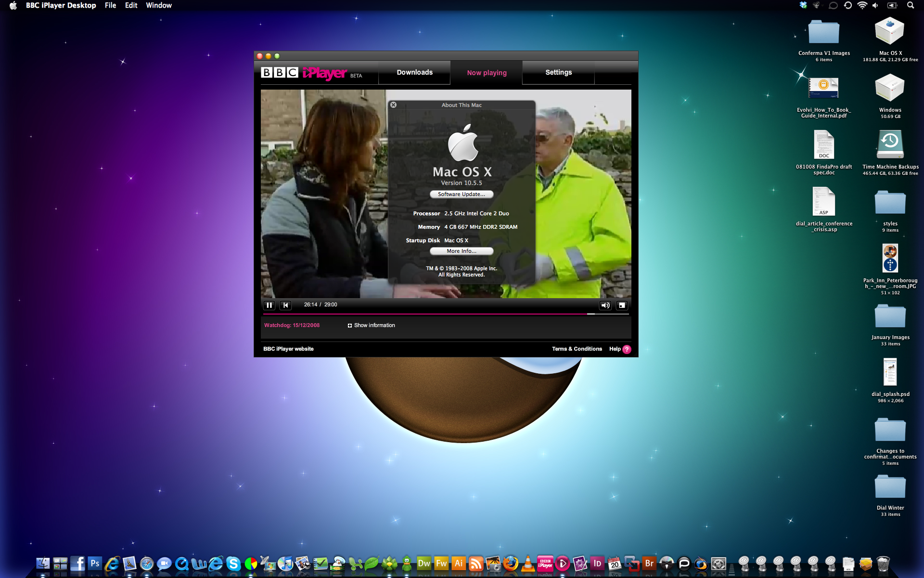Open the Window menu
Image resolution: width=924 pixels, height=578 pixels.
[158, 5]
